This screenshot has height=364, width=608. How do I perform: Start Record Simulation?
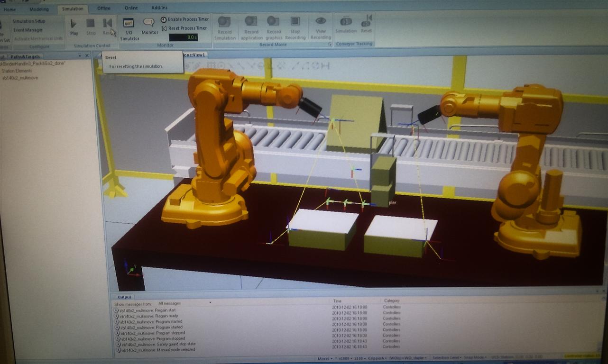(225, 28)
